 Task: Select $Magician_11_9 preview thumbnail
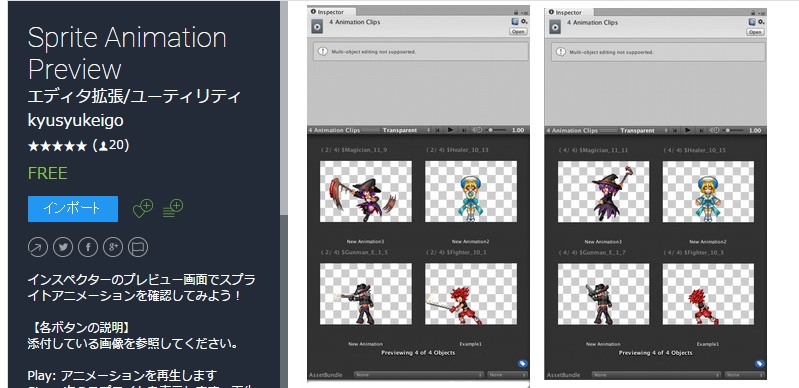click(366, 192)
